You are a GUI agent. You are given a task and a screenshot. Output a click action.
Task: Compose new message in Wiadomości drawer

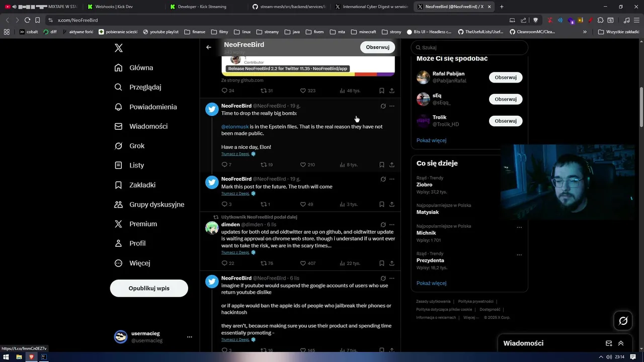pos(609,343)
